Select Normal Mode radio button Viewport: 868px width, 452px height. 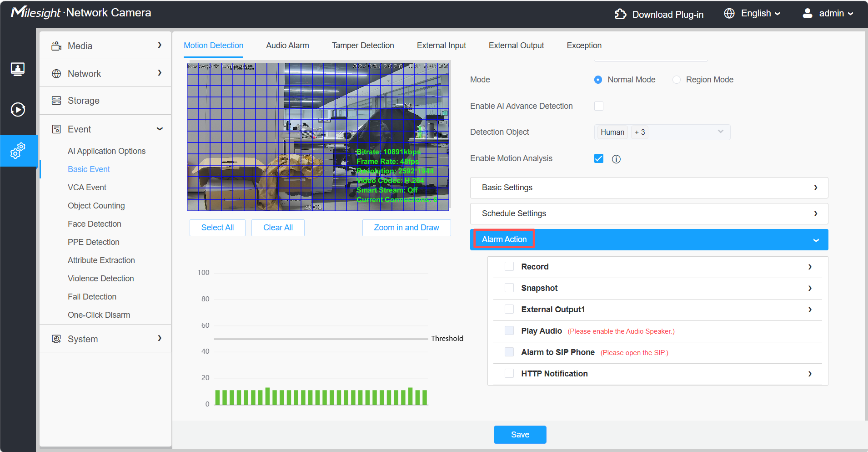click(x=598, y=80)
